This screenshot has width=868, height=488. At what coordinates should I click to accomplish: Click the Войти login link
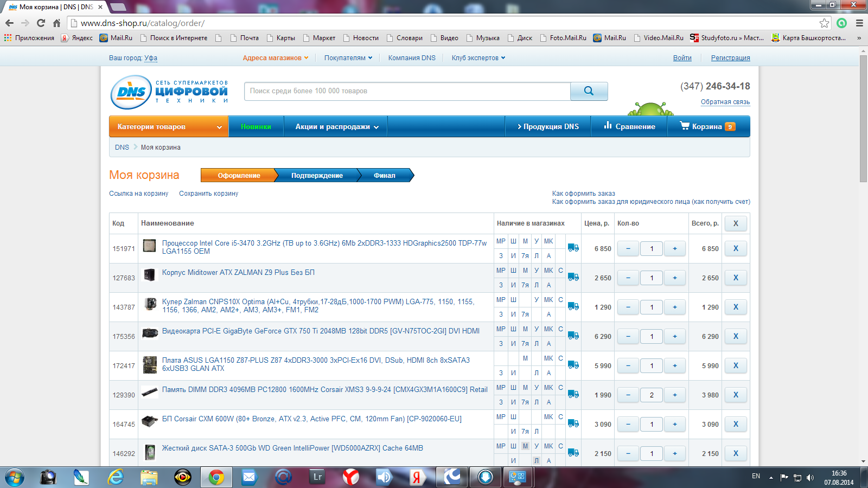[682, 58]
